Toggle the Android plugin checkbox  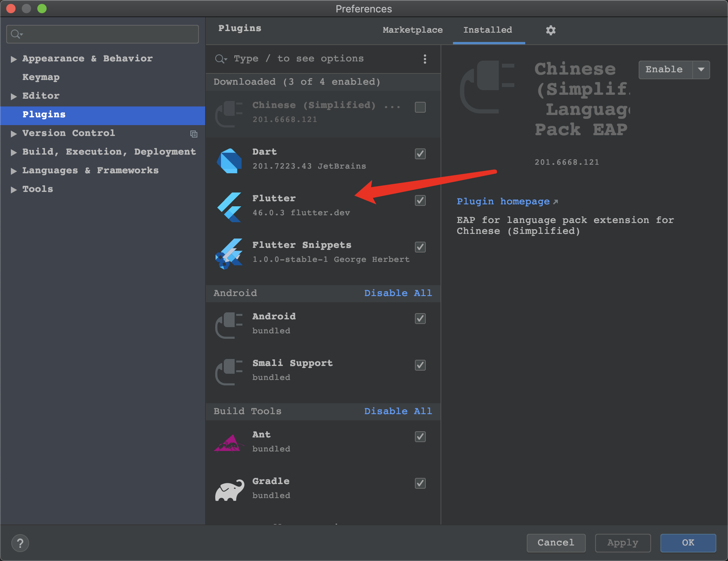coord(420,319)
